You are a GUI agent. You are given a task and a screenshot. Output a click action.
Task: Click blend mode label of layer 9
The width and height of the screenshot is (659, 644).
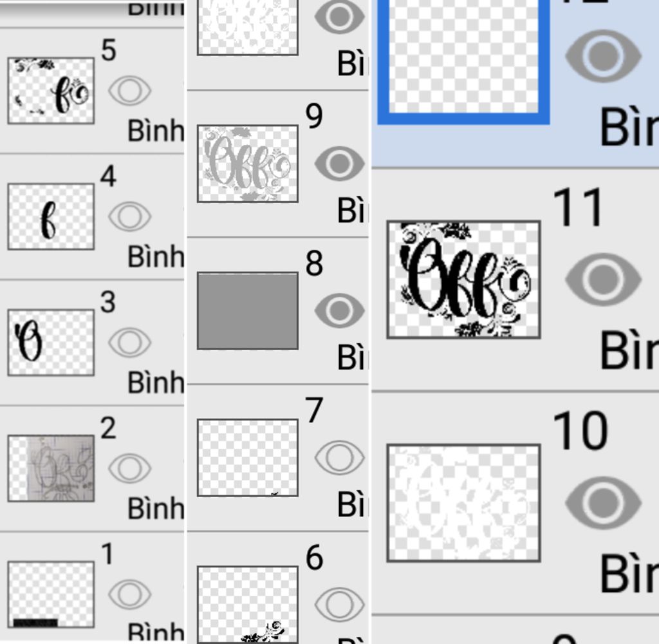click(352, 210)
